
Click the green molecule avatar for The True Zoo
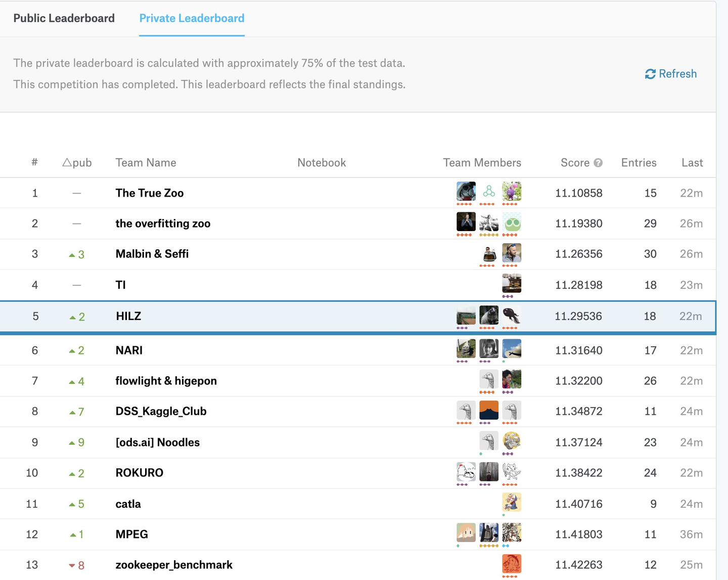[x=488, y=192]
